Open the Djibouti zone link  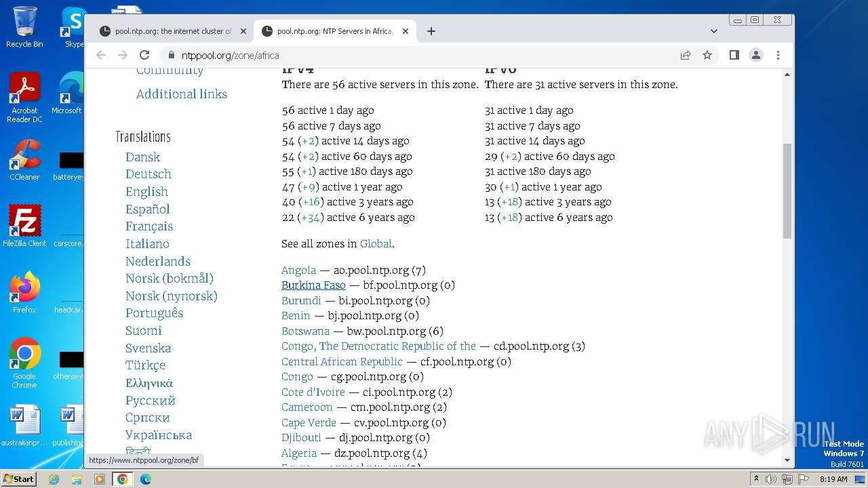pyautogui.click(x=302, y=438)
